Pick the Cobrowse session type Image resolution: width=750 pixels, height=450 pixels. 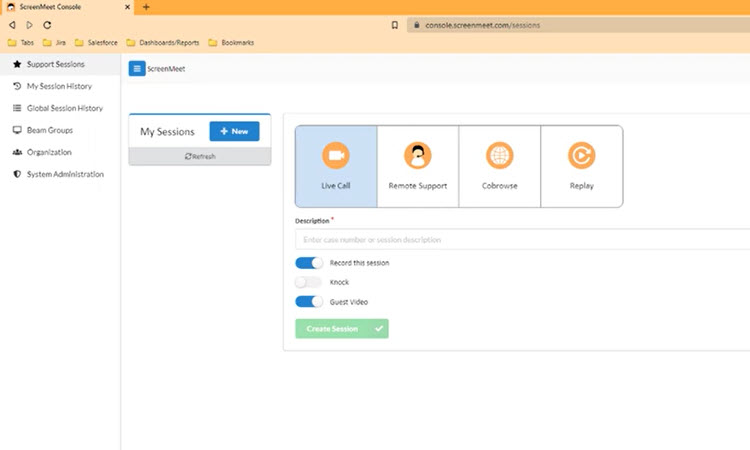tap(499, 166)
